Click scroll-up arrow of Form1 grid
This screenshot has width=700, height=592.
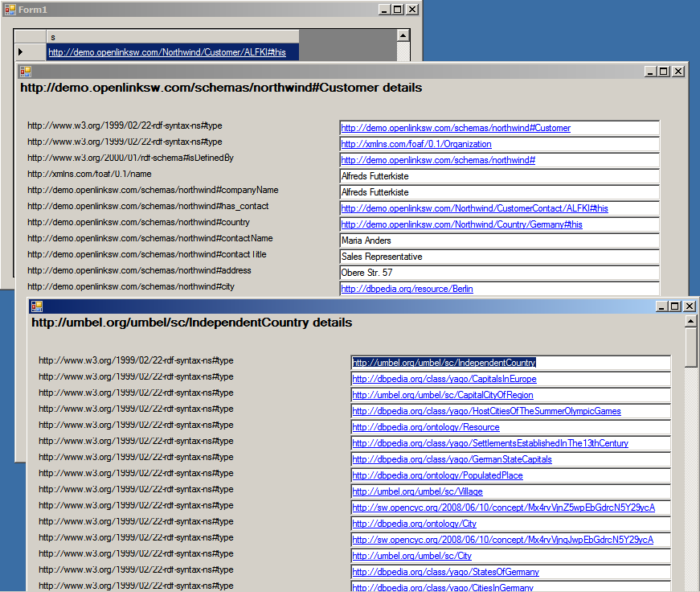click(x=403, y=36)
